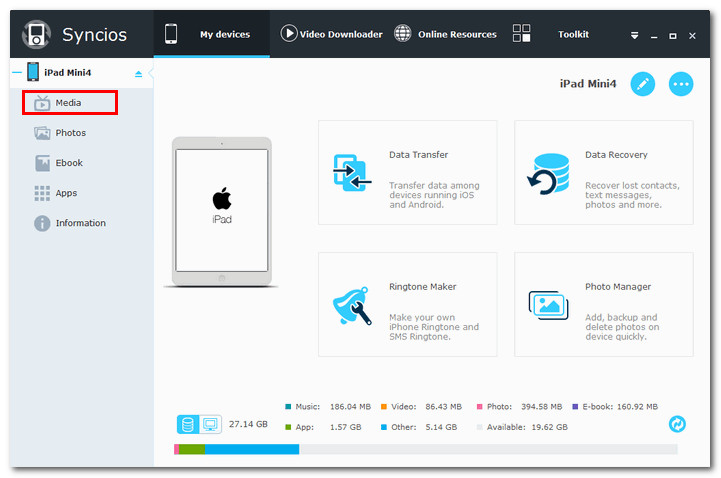Click the Information circle icon
The image size is (721, 478).
click(x=42, y=223)
